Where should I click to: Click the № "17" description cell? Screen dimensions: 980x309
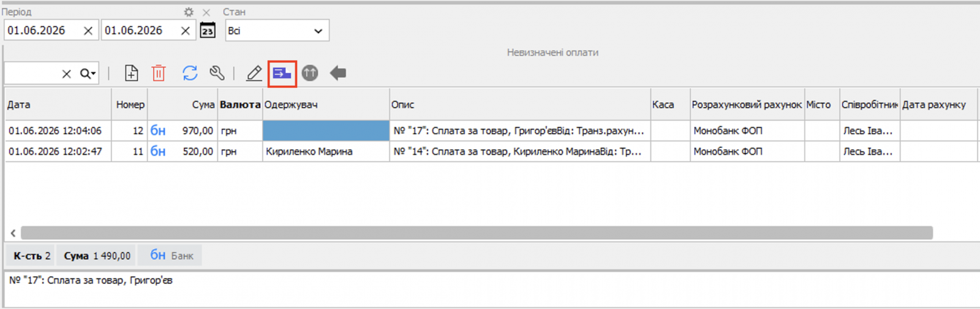[x=520, y=131]
